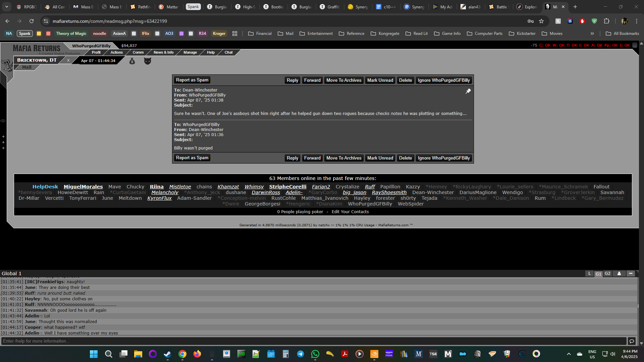644x362 pixels.
Task: Show more bookmarks chevron
Action: point(592,34)
